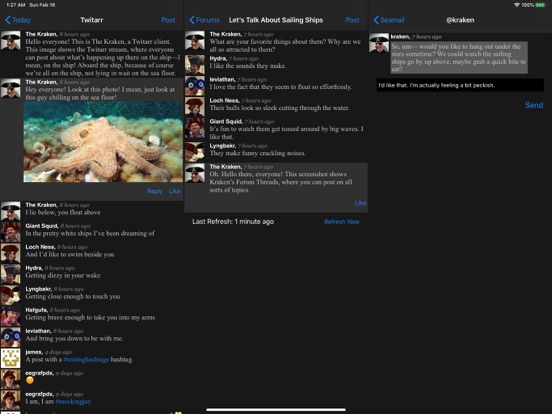Tap Post in the sailing ships forum

(352, 20)
